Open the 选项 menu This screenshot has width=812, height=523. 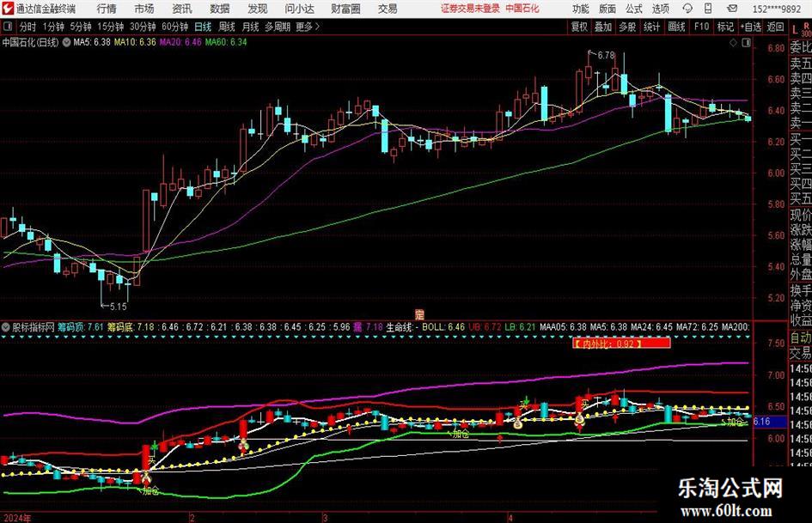point(660,9)
